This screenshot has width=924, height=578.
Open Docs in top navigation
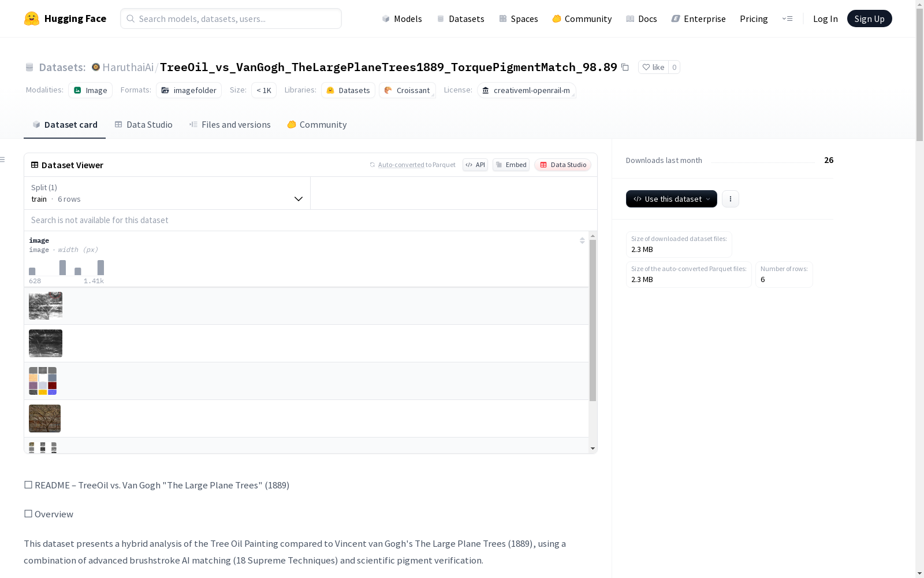point(642,18)
